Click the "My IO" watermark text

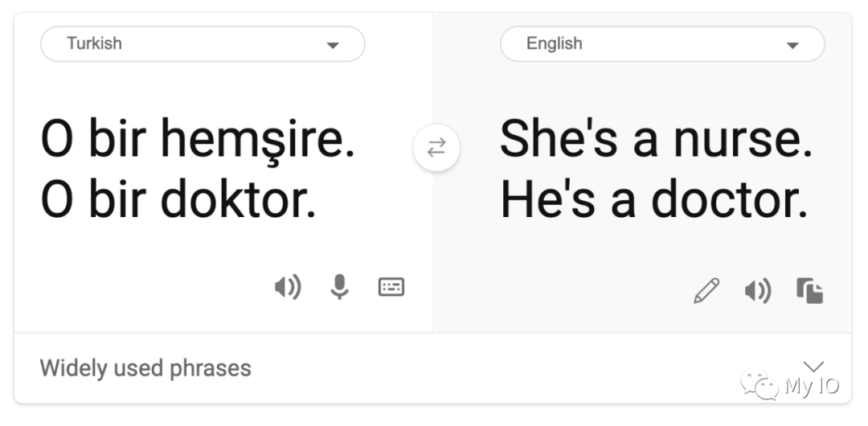(x=812, y=387)
